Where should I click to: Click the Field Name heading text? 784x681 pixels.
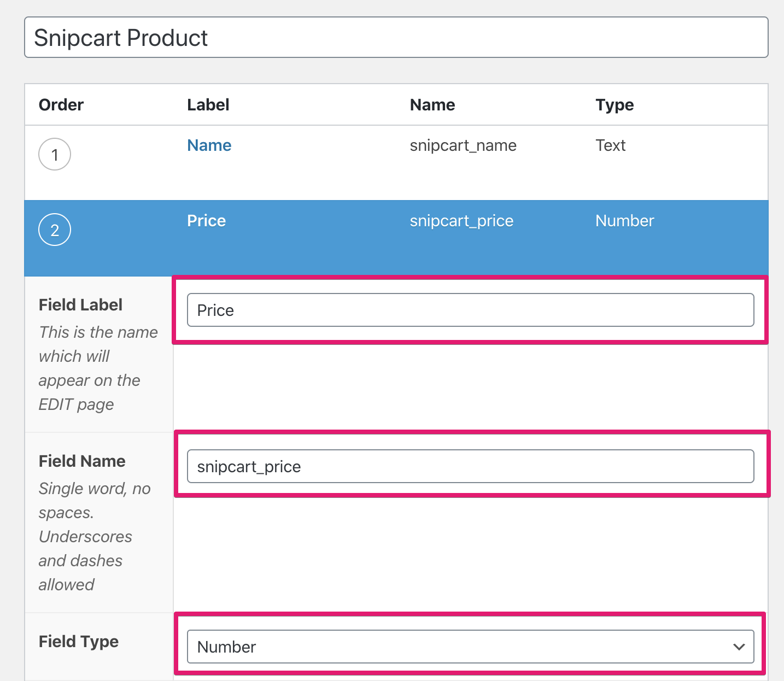point(82,461)
